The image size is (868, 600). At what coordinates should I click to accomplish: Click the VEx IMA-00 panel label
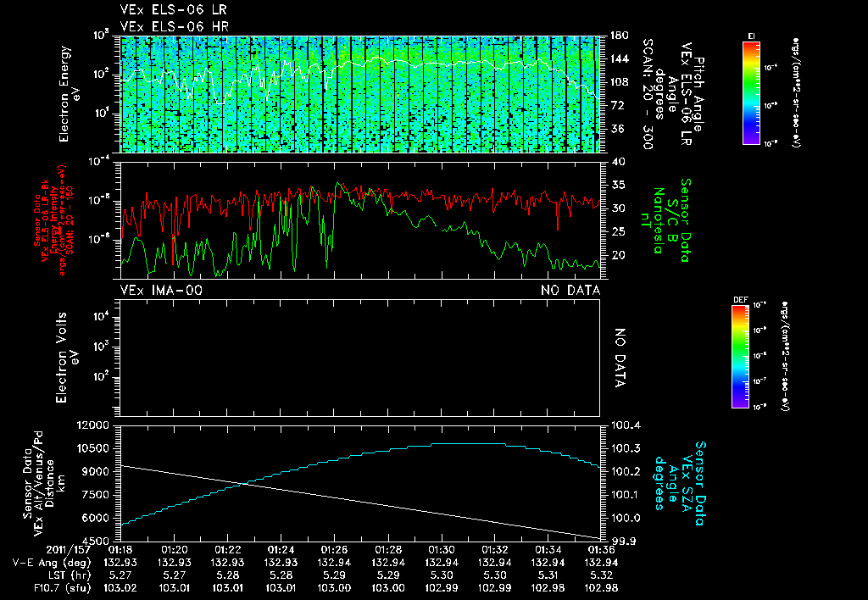click(161, 291)
